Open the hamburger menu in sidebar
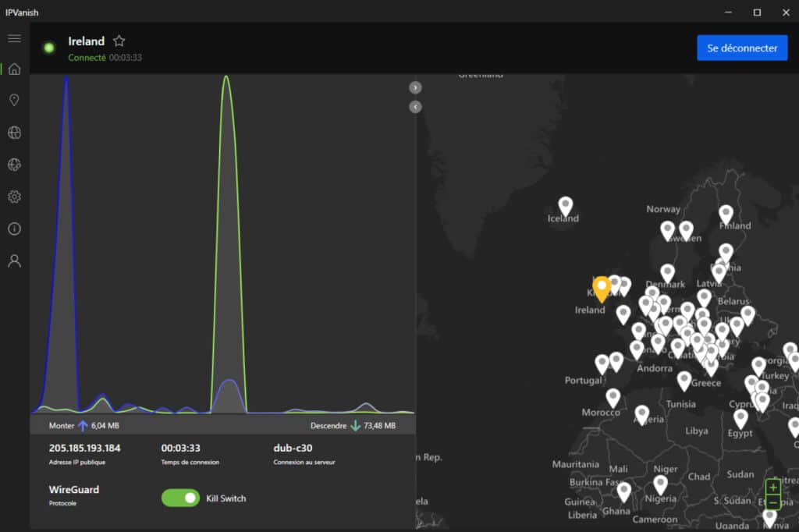 pyautogui.click(x=14, y=38)
